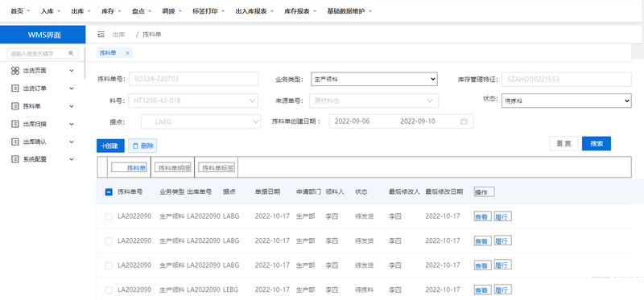Screen dimensions: 644x300
Task: Expand the 出货订单 sidebar group
Action: [x=72, y=88]
